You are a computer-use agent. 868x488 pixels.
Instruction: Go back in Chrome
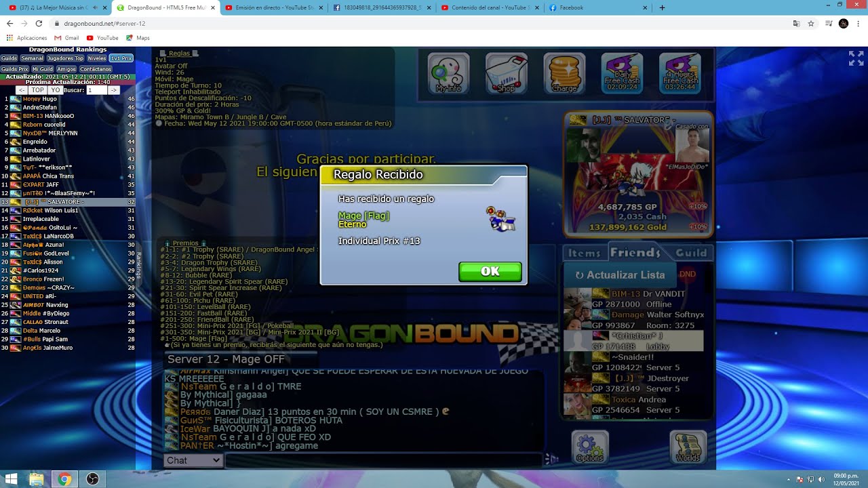(x=9, y=24)
